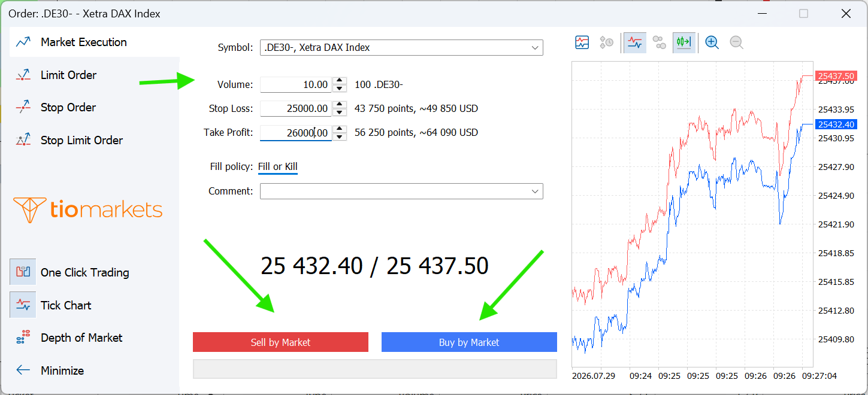Viewport: 868px width, 395px height.
Task: Decrease Take Profit with down arrow
Action: [340, 136]
